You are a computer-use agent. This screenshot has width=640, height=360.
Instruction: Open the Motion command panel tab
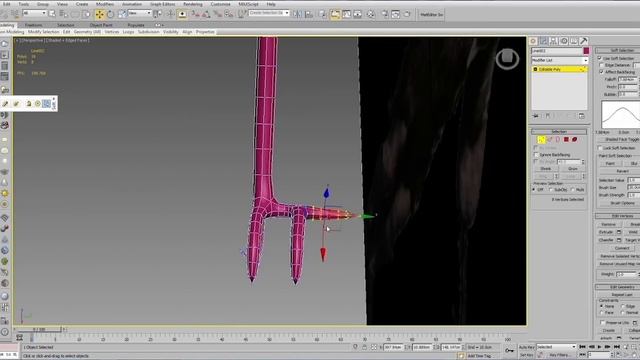(x=564, y=41)
